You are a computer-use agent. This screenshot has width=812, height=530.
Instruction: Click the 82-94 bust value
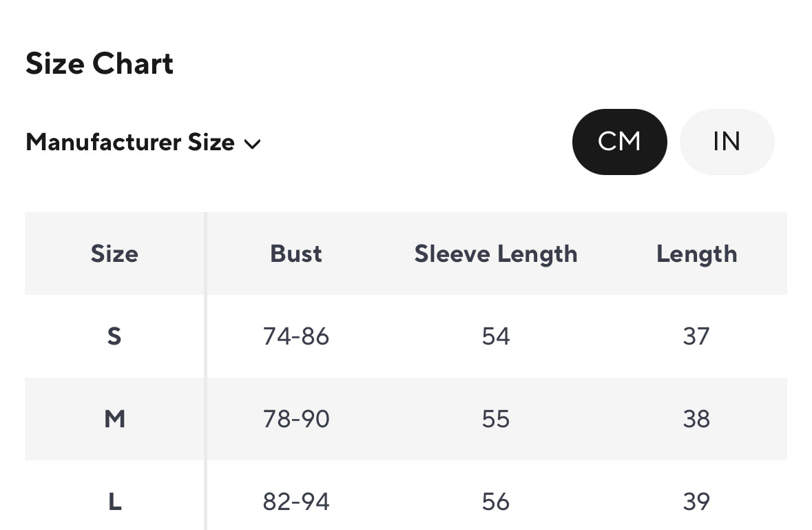[x=296, y=502]
